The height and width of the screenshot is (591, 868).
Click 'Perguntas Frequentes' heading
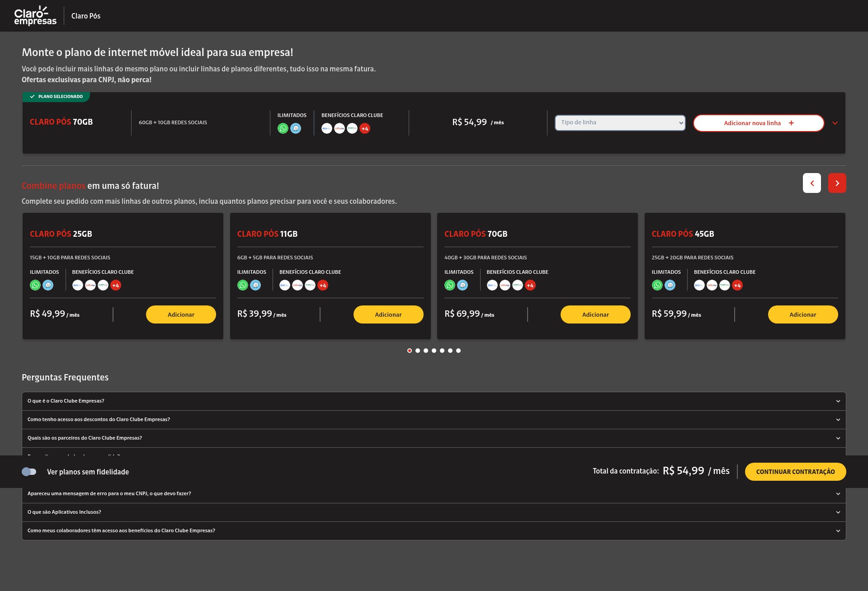[65, 377]
